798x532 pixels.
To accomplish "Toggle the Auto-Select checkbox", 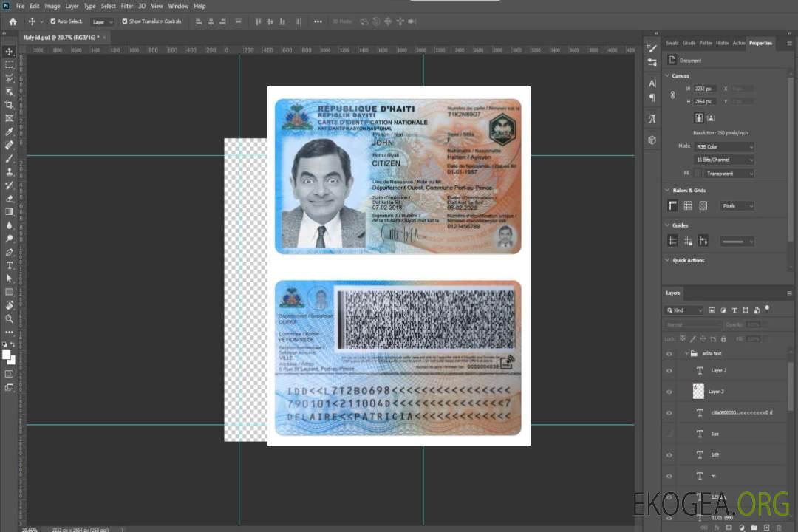I will [52, 21].
